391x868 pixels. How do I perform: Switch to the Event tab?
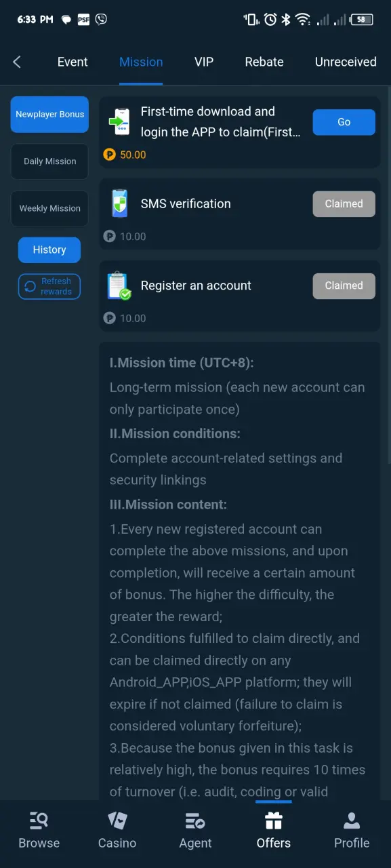[73, 62]
